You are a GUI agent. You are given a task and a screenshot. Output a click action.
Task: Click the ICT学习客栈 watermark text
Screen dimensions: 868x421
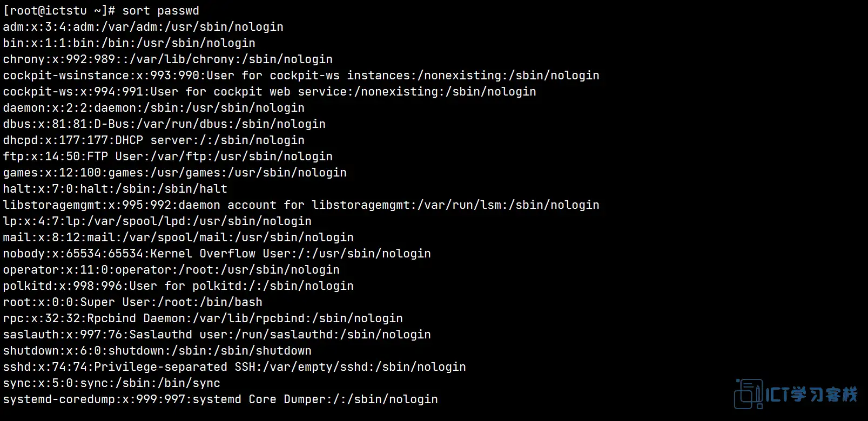coord(812,395)
